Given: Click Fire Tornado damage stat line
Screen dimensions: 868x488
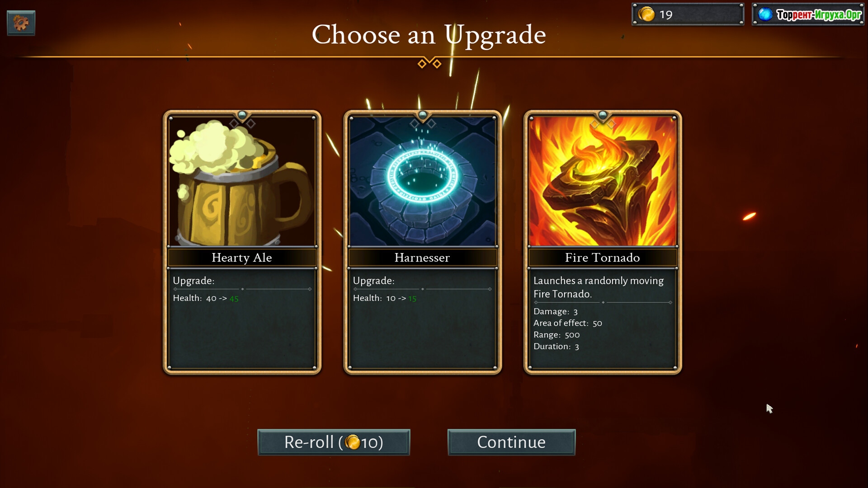Looking at the screenshot, I should coord(556,311).
